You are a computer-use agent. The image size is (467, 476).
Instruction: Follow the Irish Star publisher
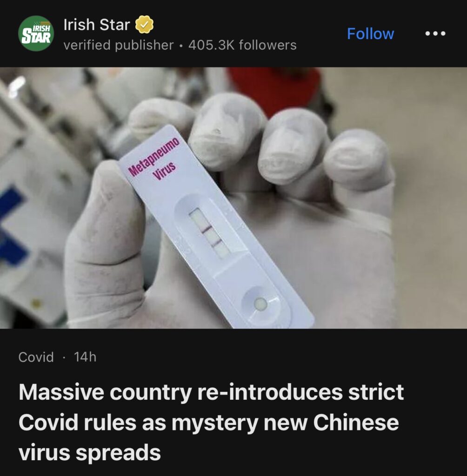click(370, 33)
